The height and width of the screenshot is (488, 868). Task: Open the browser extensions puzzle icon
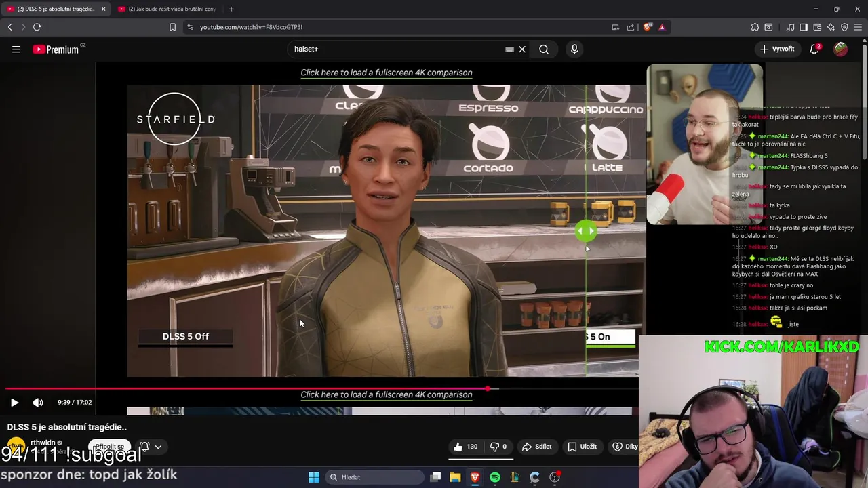755,27
